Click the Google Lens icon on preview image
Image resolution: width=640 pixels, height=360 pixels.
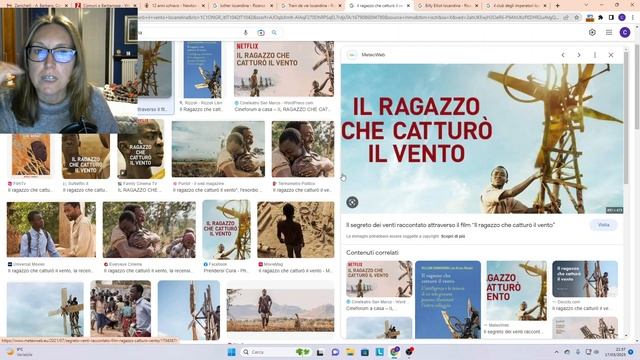coord(352,202)
